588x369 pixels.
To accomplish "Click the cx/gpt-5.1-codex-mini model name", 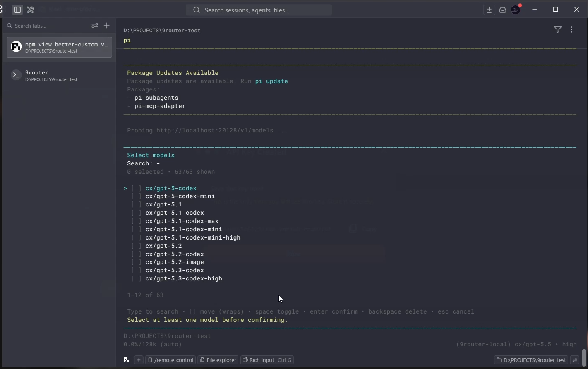I will pyautogui.click(x=184, y=230).
